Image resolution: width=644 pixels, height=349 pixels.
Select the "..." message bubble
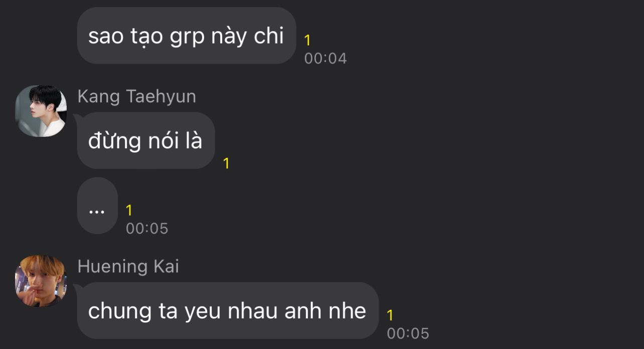coord(97,206)
